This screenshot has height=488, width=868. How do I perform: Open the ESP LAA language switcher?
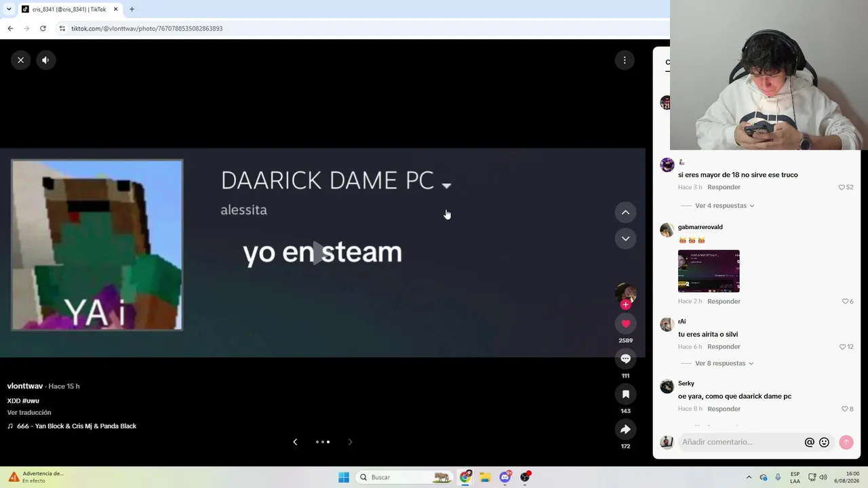click(x=795, y=477)
